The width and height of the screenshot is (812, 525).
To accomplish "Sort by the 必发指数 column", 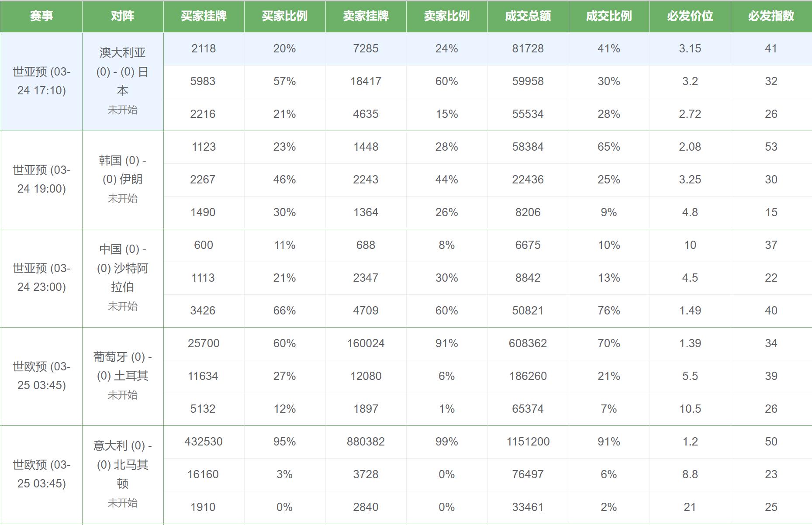I will point(772,17).
